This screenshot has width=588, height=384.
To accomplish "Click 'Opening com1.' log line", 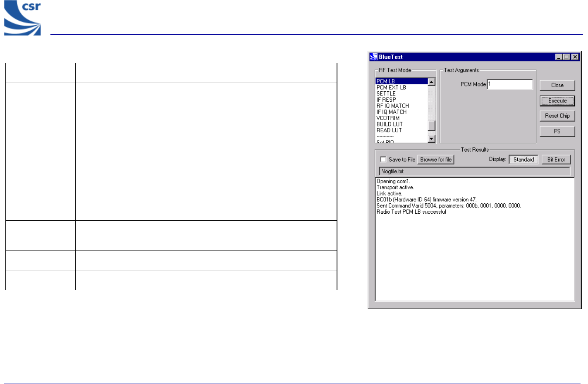I will click(x=393, y=181).
